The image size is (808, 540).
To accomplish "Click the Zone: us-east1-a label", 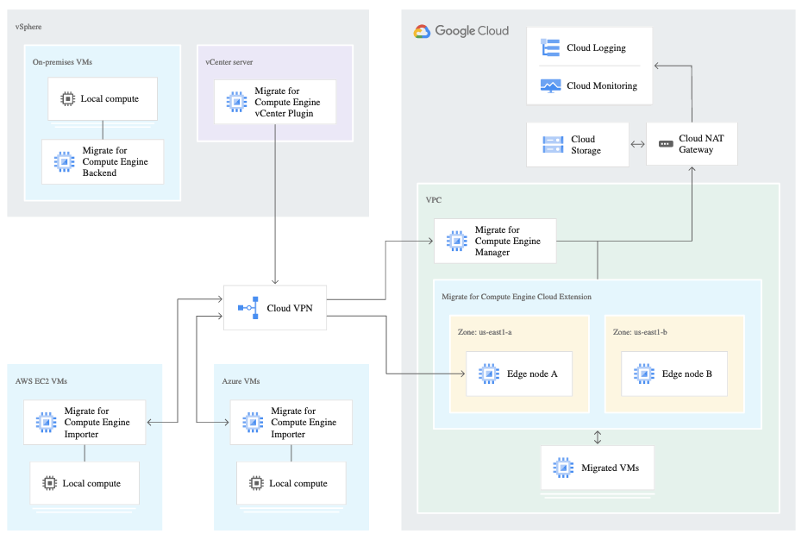I will coord(484,332).
